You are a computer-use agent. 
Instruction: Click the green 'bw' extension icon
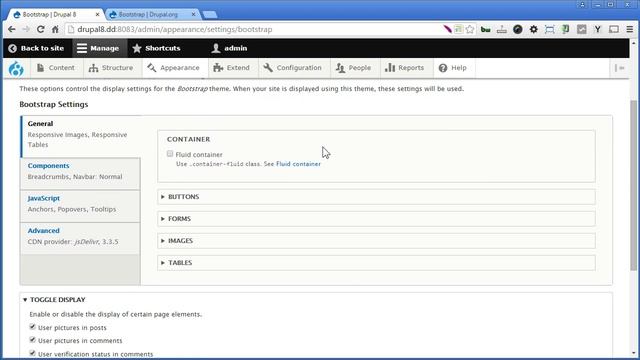[485, 29]
